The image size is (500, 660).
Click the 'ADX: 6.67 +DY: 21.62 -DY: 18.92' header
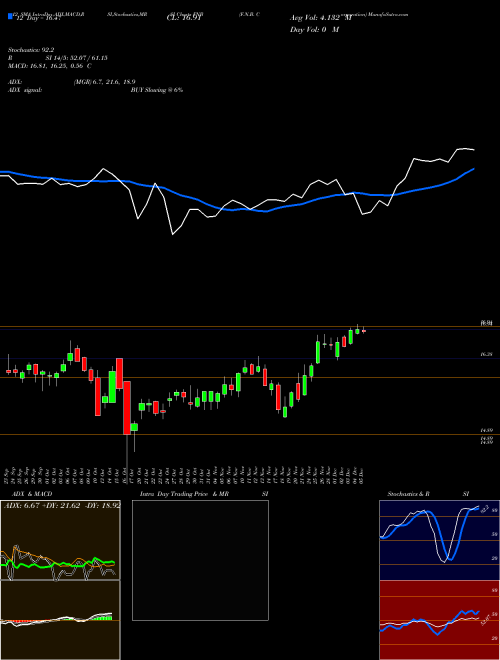[62, 505]
